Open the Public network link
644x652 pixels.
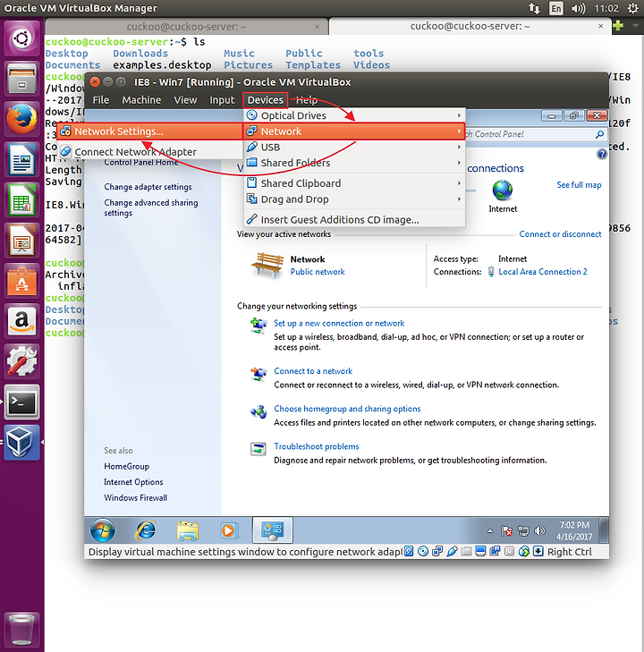(318, 272)
